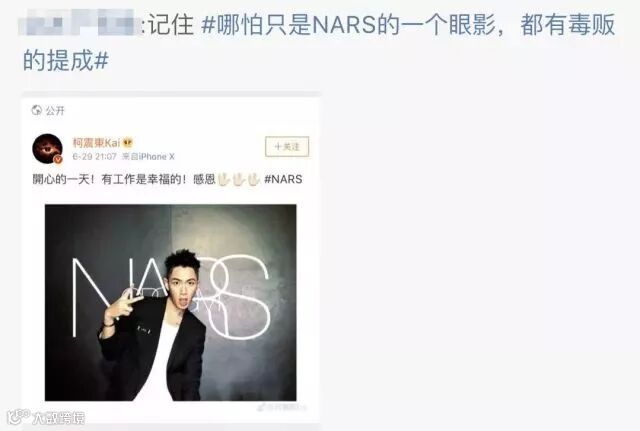Click the hashtag continuation 的提成#
The height and width of the screenshot is (431, 640).
click(x=66, y=60)
